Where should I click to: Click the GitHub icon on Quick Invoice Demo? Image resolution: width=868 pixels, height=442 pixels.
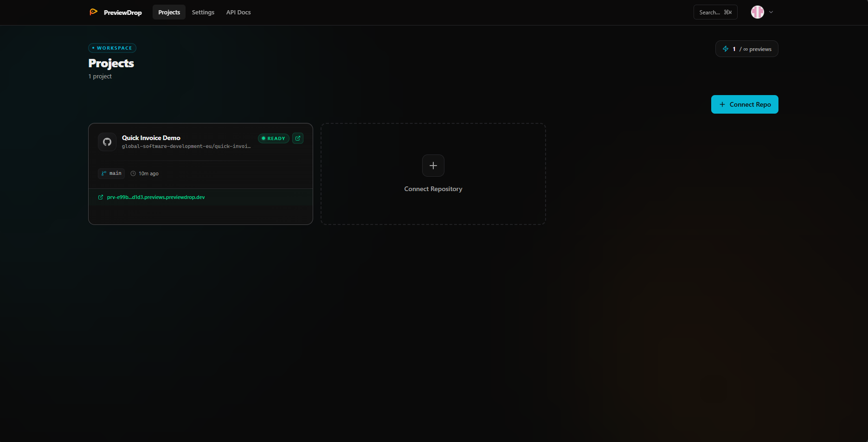coord(107,141)
